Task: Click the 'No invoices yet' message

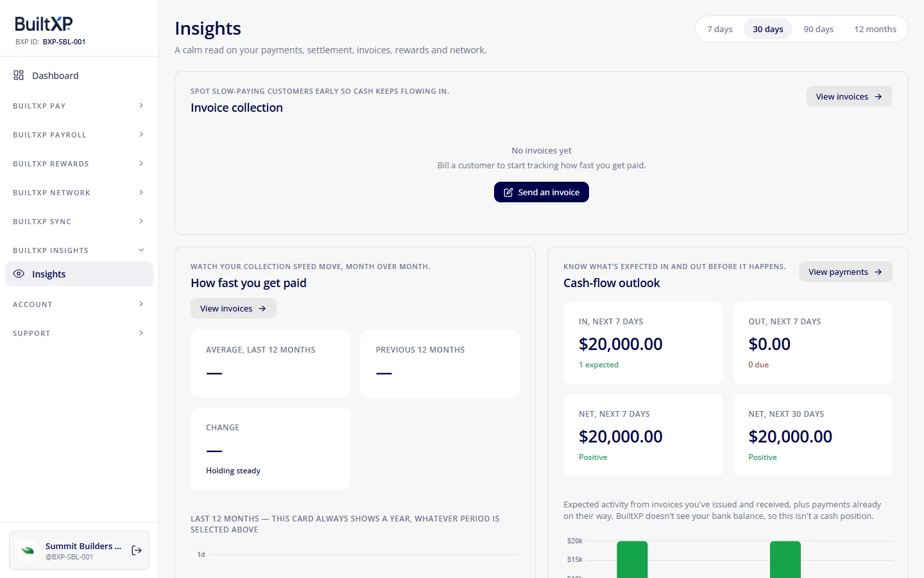Action: pos(542,150)
